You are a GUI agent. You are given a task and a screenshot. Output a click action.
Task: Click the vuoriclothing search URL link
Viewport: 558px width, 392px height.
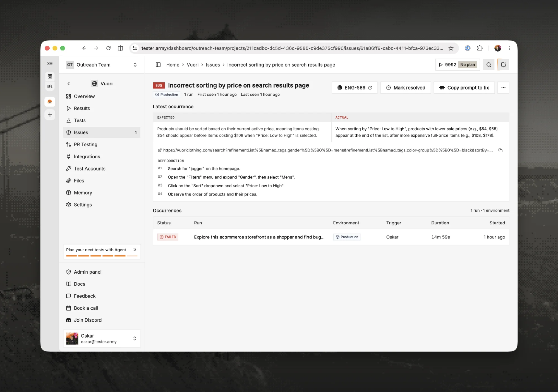328,150
